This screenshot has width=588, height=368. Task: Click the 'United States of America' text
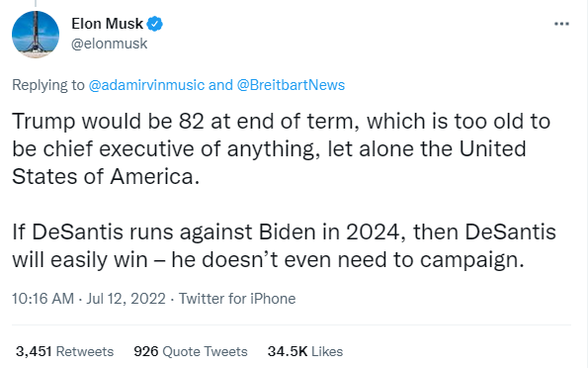269,162
